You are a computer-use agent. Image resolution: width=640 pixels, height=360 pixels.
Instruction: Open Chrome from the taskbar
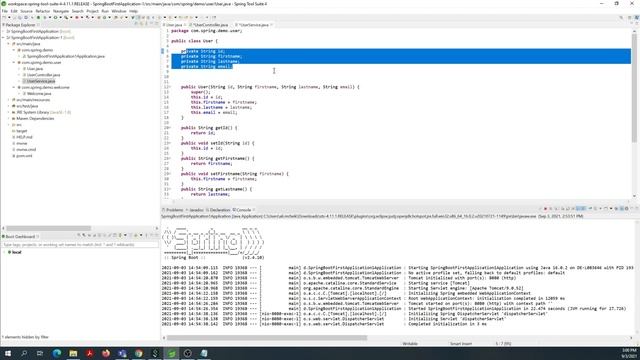(138, 353)
